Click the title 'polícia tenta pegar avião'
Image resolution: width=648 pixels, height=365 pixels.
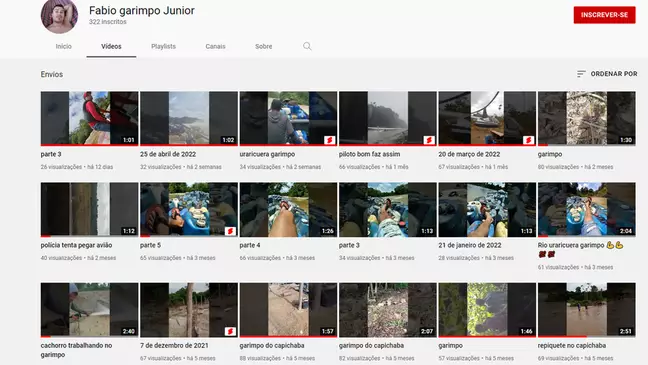[76, 245]
